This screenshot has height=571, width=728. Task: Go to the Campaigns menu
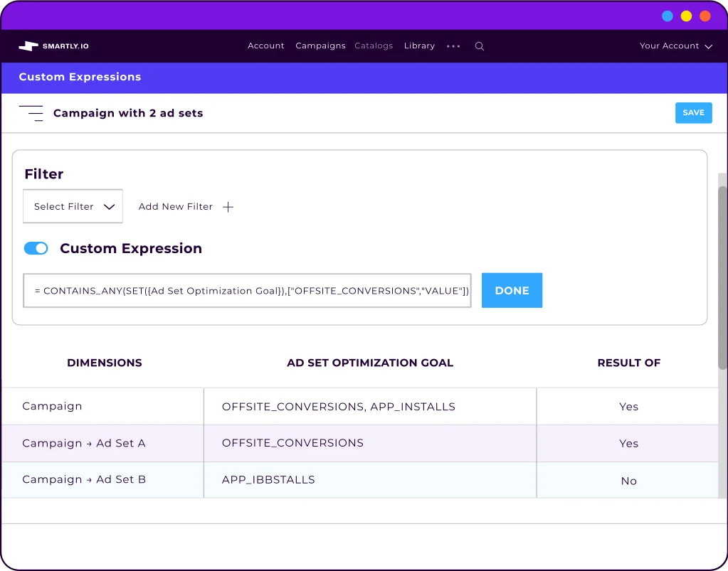tap(320, 46)
